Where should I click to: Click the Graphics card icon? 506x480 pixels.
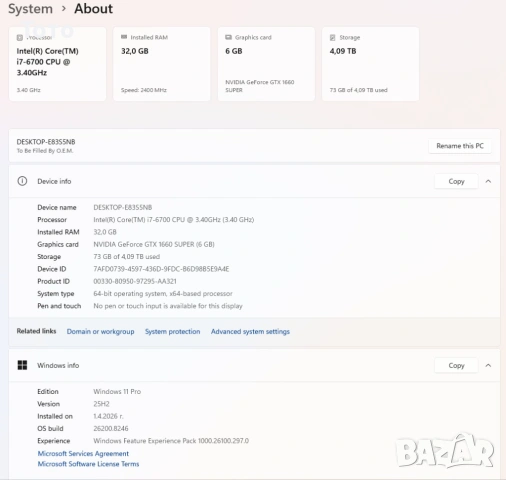tap(228, 37)
